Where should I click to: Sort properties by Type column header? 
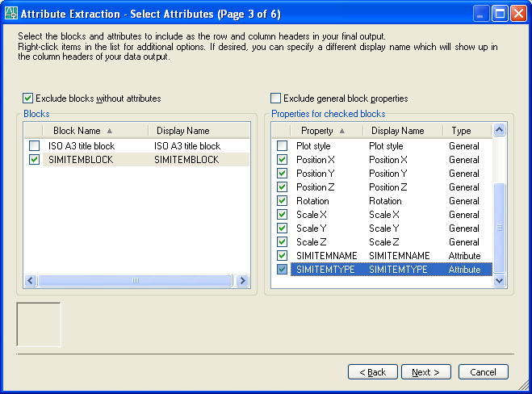tap(467, 131)
